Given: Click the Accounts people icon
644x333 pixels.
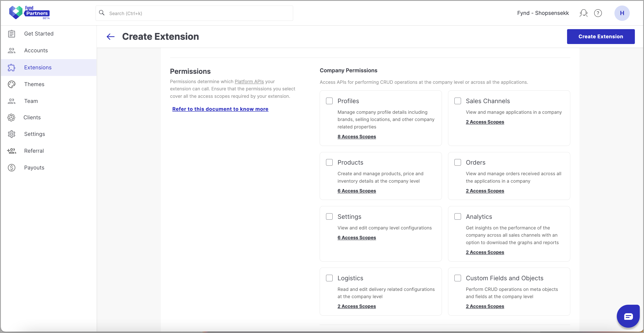Looking at the screenshot, I should point(11,51).
